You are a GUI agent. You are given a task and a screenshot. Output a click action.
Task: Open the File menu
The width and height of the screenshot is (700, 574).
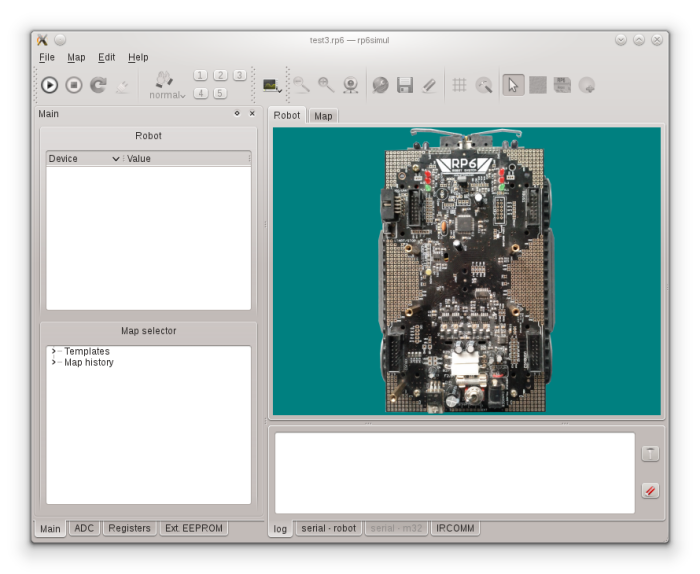click(47, 57)
